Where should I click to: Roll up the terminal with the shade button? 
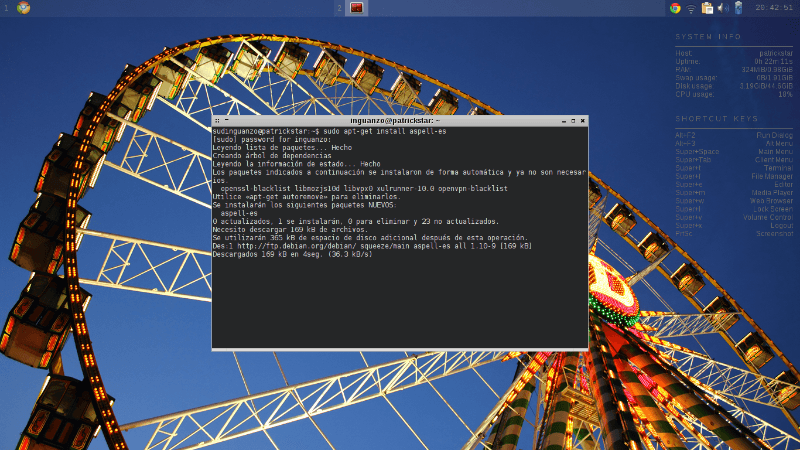[x=227, y=121]
